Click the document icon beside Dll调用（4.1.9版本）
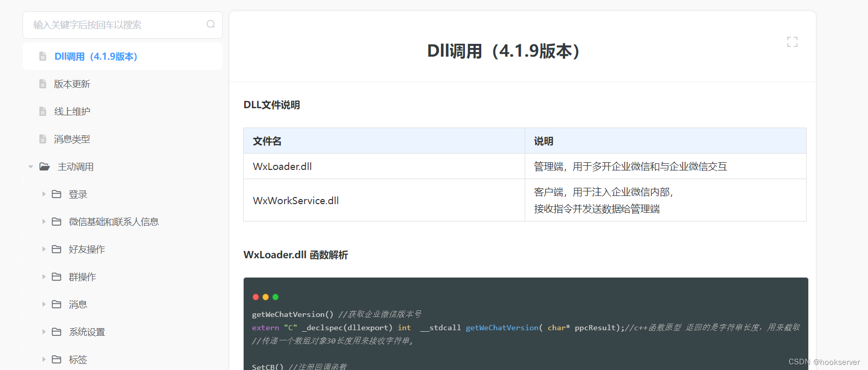 (x=43, y=56)
